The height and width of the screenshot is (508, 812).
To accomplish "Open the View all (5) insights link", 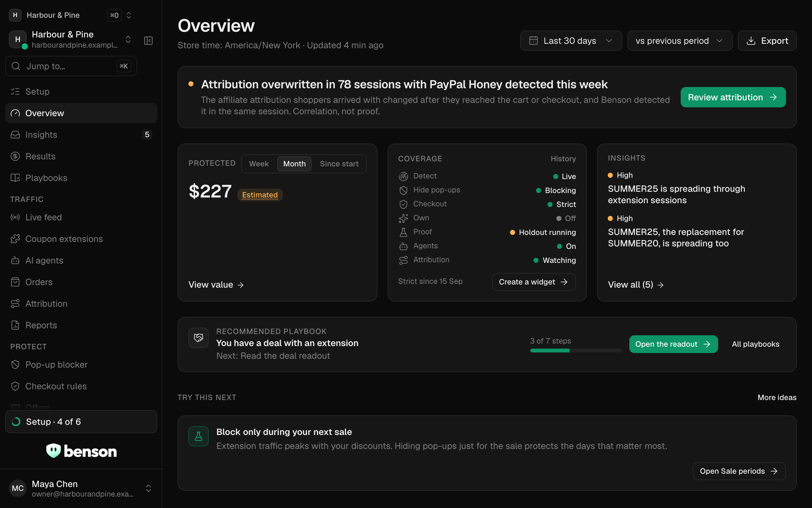I will tap(636, 284).
